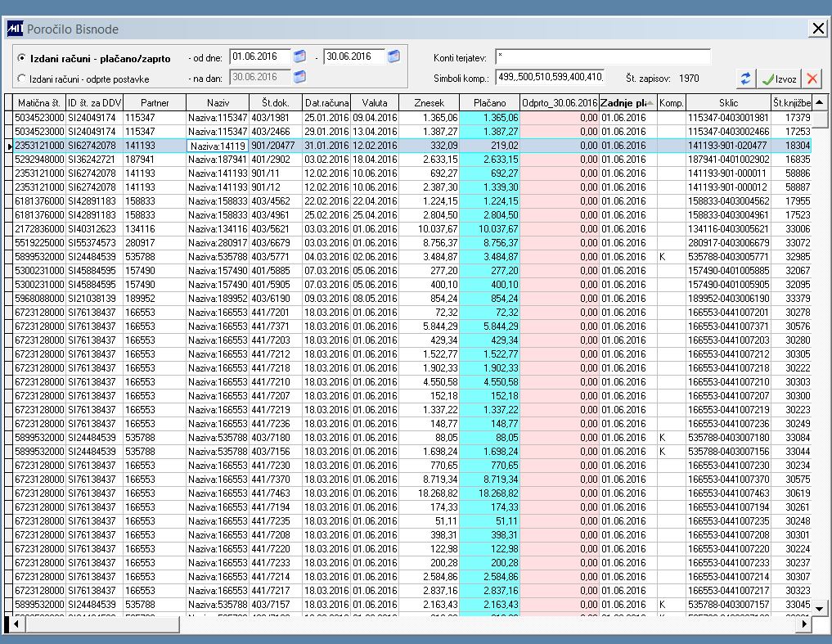Click the Izvoz export button
Screen dimensions: 832x644
tap(778, 79)
